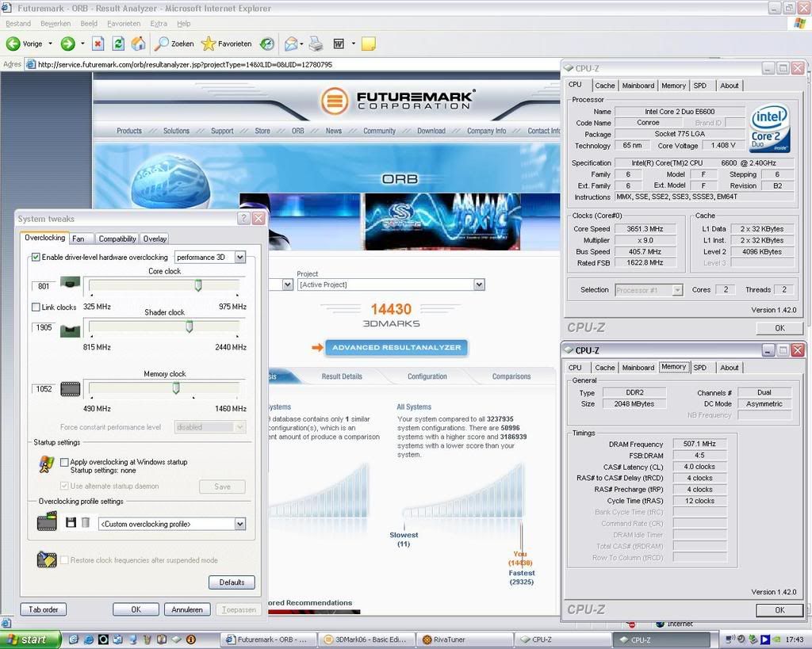Image resolution: width=812 pixels, height=649 pixels.
Task: Open the Bestand menu
Action: coord(18,23)
